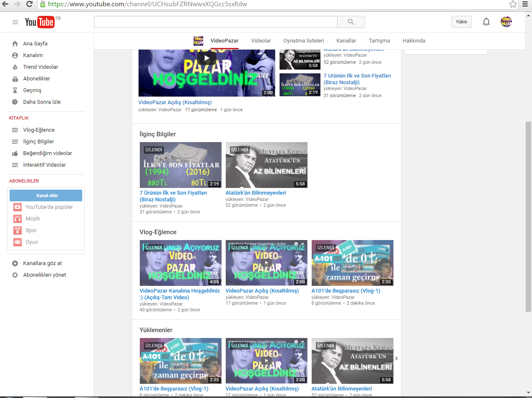Click the Abonelikleri yönet gear icon
Viewport: 532px width, 398px height.
[15, 275]
